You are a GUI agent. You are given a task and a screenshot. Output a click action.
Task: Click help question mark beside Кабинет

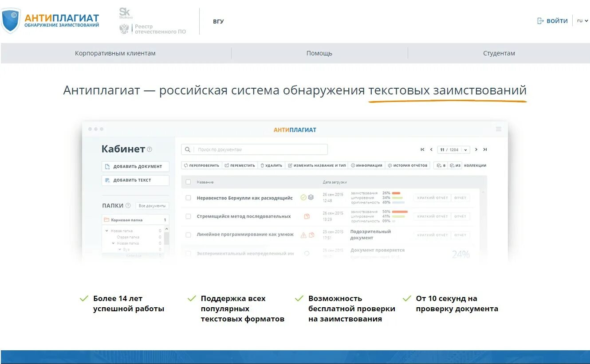click(x=149, y=149)
